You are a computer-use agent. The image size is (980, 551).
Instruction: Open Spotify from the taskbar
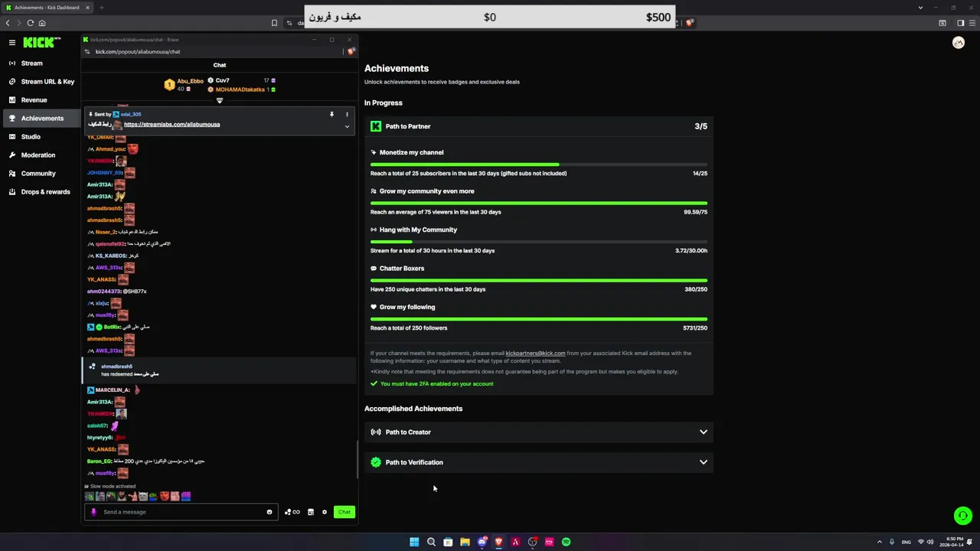click(x=566, y=542)
